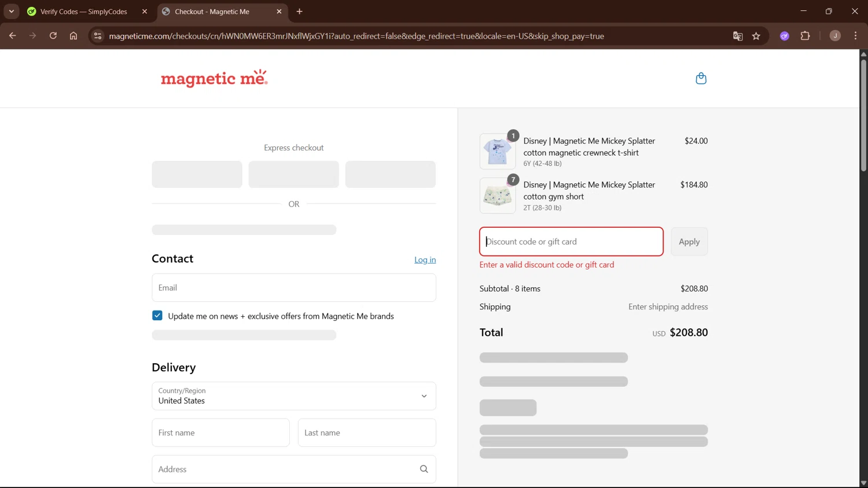Open the browser home page
Viewport: 868px width, 488px height.
point(73,36)
